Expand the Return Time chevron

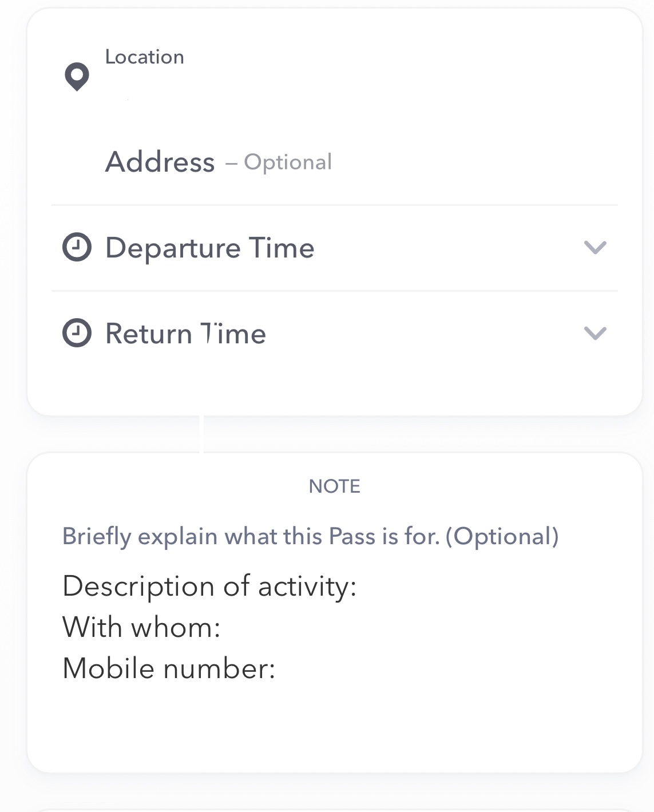(594, 333)
